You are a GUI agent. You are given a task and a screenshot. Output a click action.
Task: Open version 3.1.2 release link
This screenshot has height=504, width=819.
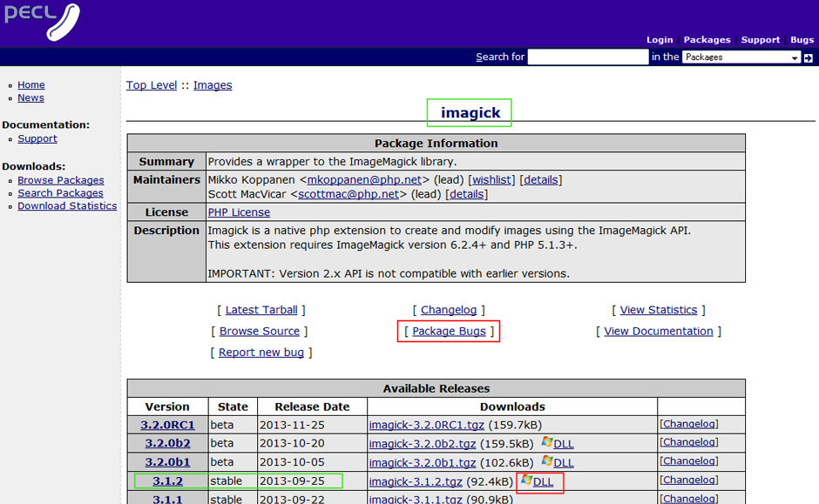(x=167, y=480)
